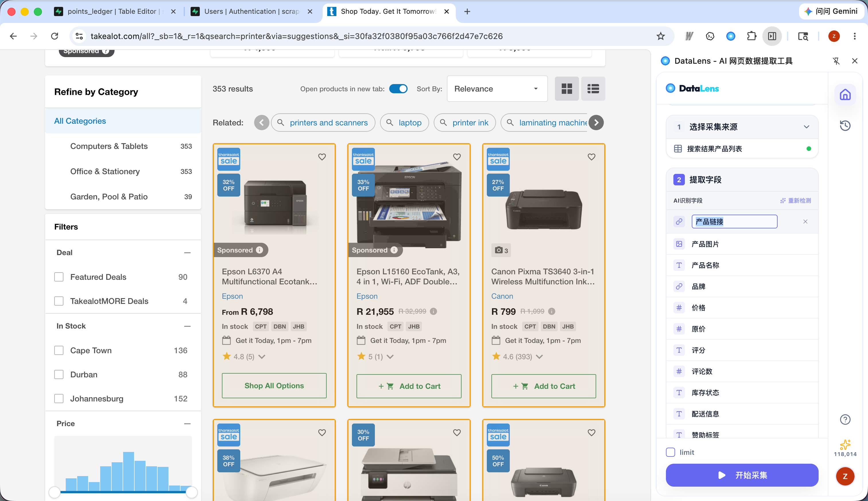Collapse the In Stock filter section
The height and width of the screenshot is (501, 868).
[187, 326]
